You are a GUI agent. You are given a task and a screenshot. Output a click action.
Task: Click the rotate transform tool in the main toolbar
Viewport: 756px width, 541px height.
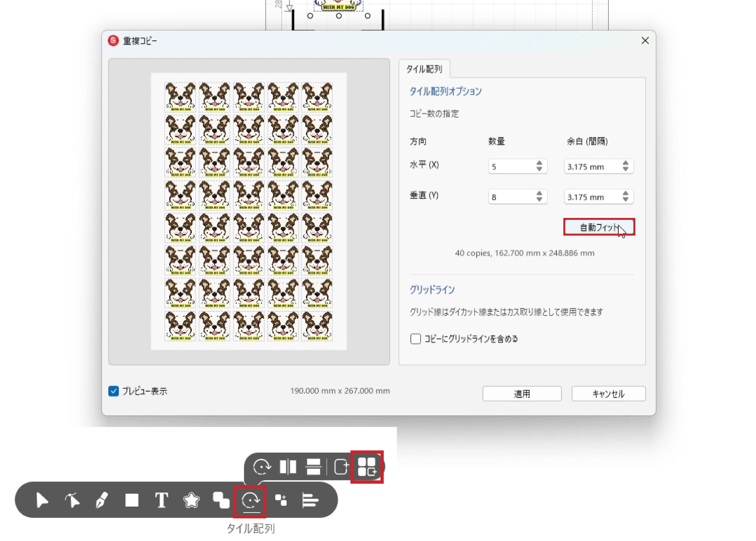click(251, 501)
